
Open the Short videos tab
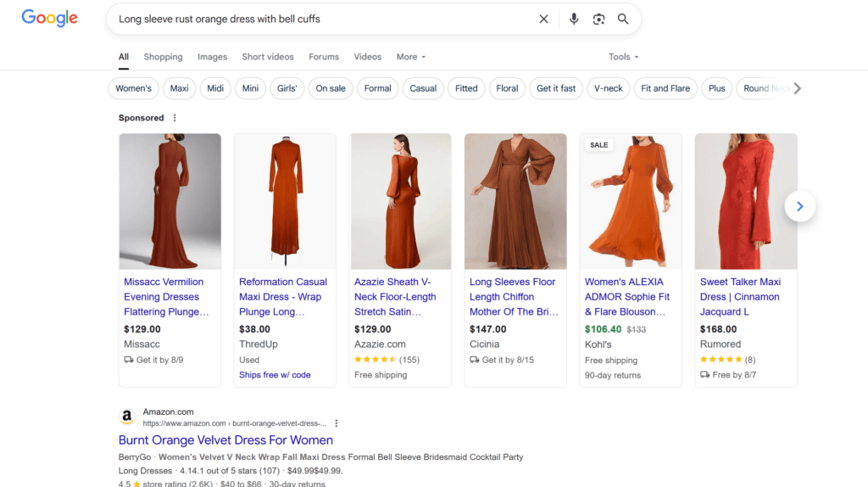267,57
